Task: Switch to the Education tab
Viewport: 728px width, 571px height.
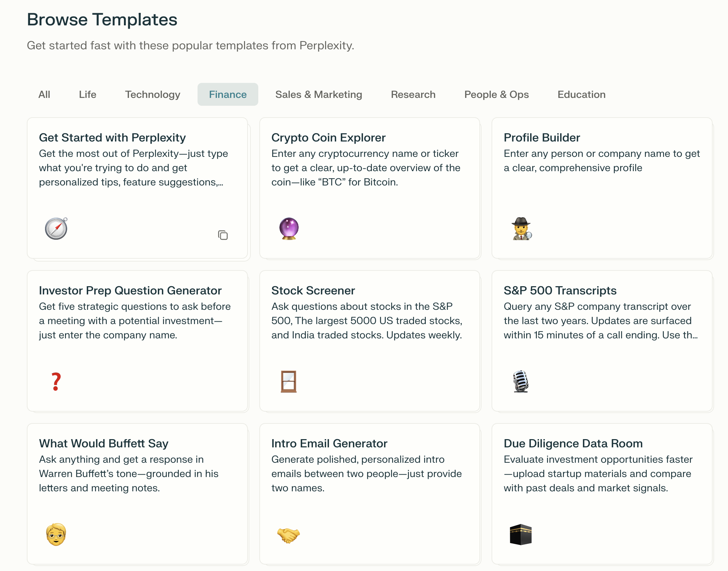Action: (x=582, y=94)
